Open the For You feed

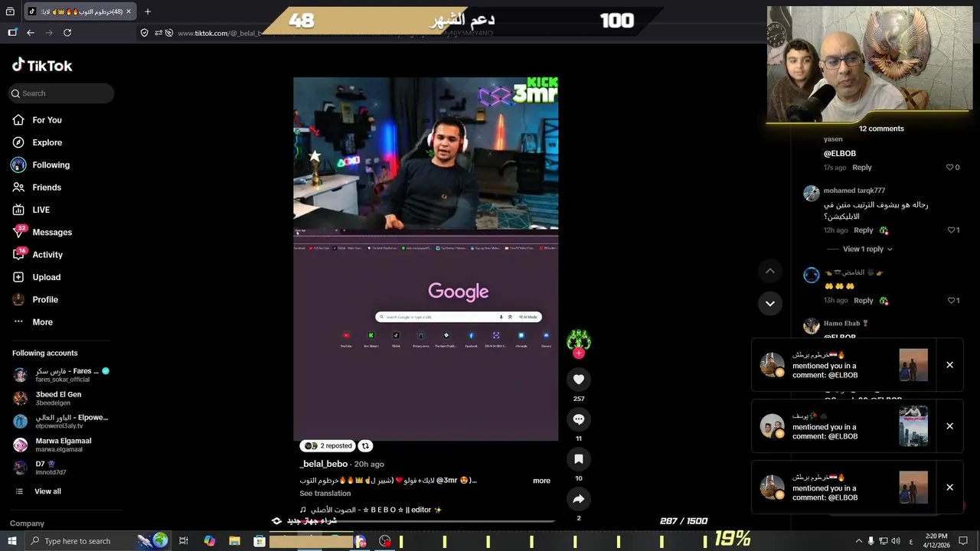click(47, 120)
